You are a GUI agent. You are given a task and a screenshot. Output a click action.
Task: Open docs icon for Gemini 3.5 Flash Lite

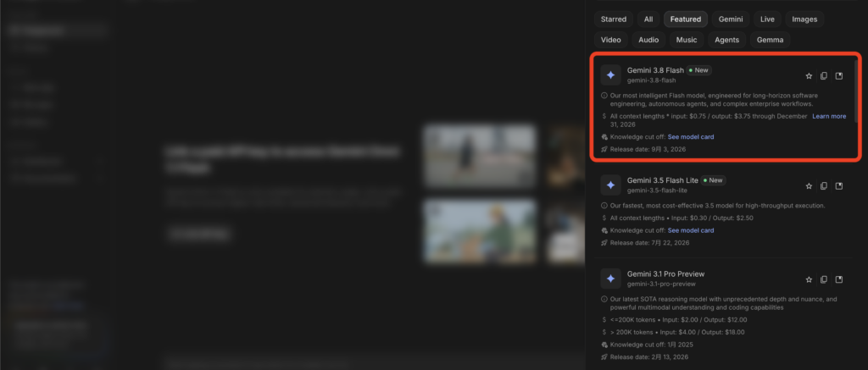click(x=838, y=185)
